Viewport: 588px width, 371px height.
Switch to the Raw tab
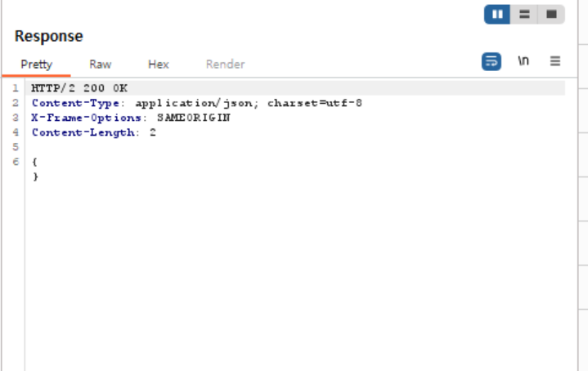tap(100, 64)
